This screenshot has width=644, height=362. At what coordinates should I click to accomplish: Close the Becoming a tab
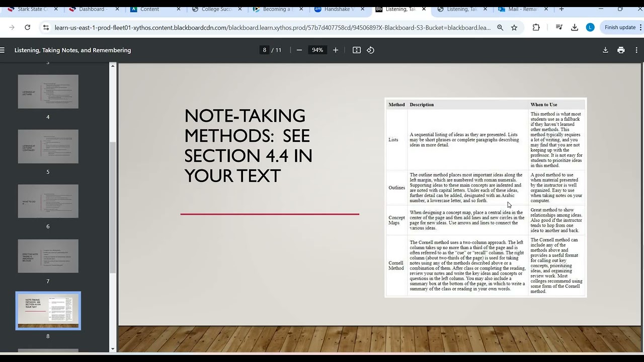click(301, 9)
